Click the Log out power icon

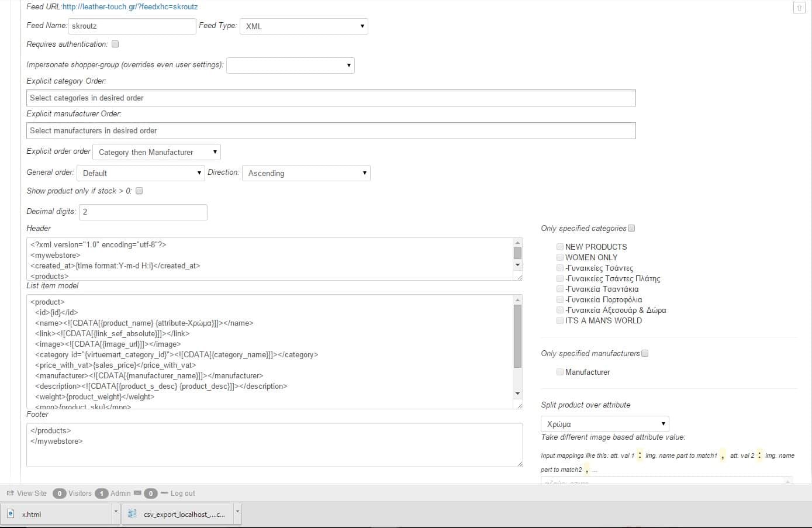point(164,493)
